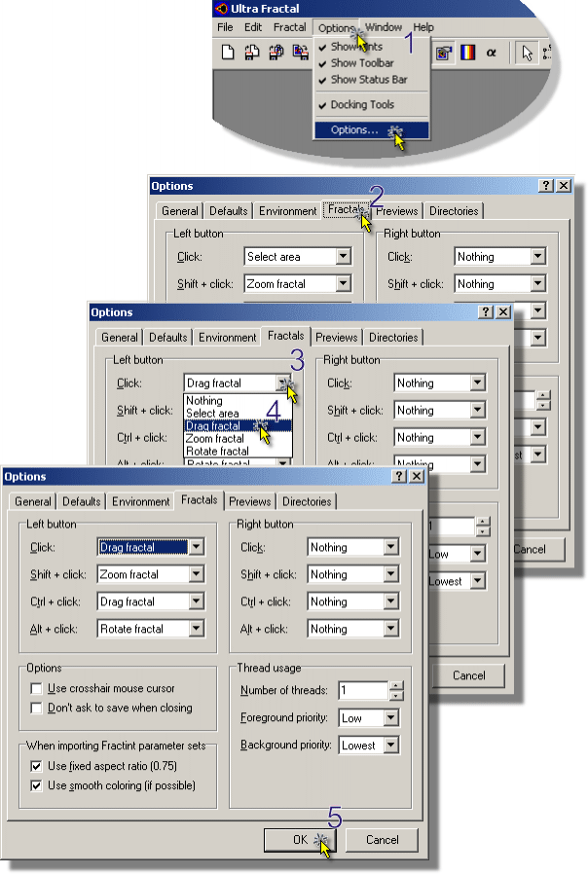Toggle Show Status Bar in Options menu
This screenshot has width=588, height=874.
(371, 80)
